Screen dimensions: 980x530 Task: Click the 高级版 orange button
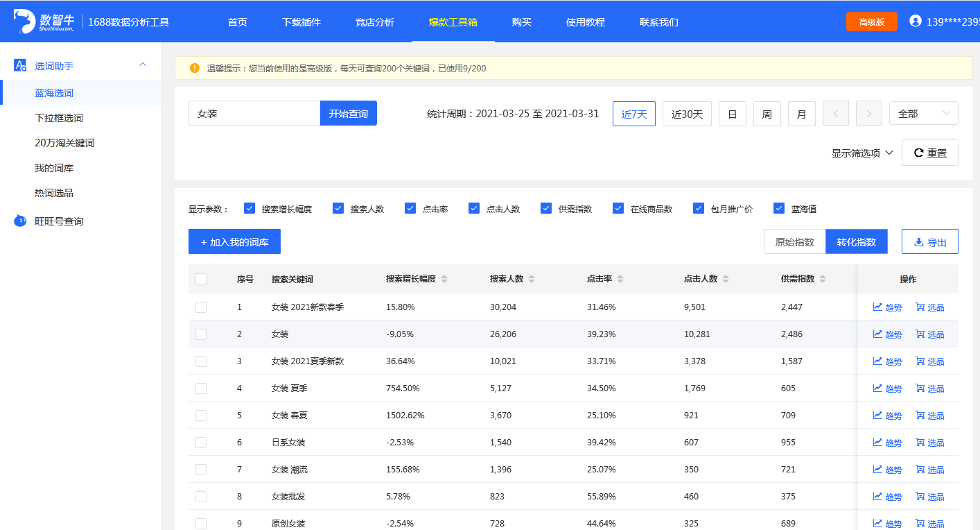tap(872, 22)
